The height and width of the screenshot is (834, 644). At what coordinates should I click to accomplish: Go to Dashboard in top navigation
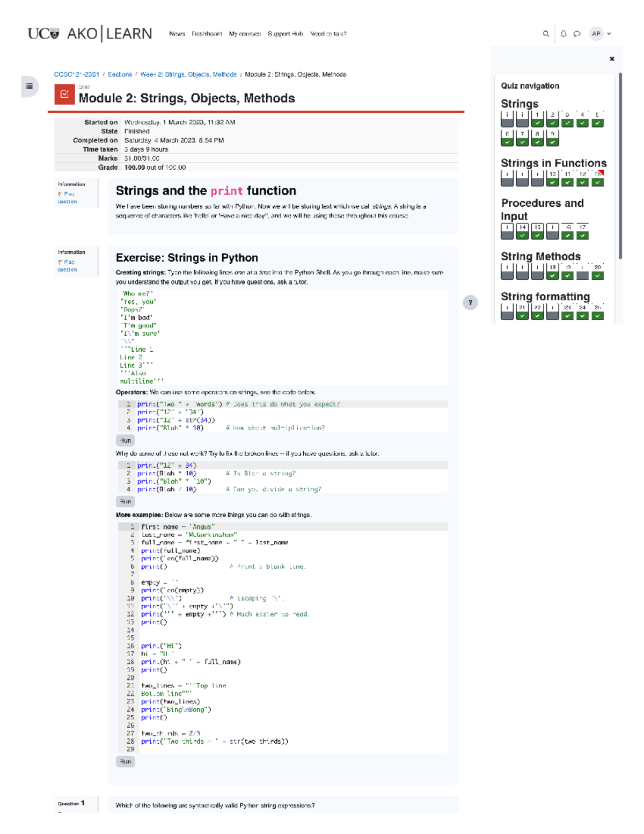[207, 34]
